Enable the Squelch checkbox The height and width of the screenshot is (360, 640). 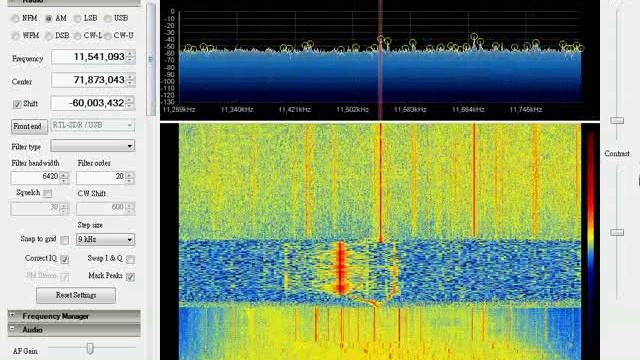click(48, 193)
